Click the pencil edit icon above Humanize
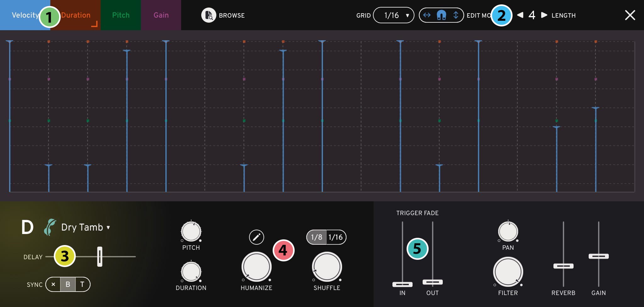644x307 pixels. (257, 237)
